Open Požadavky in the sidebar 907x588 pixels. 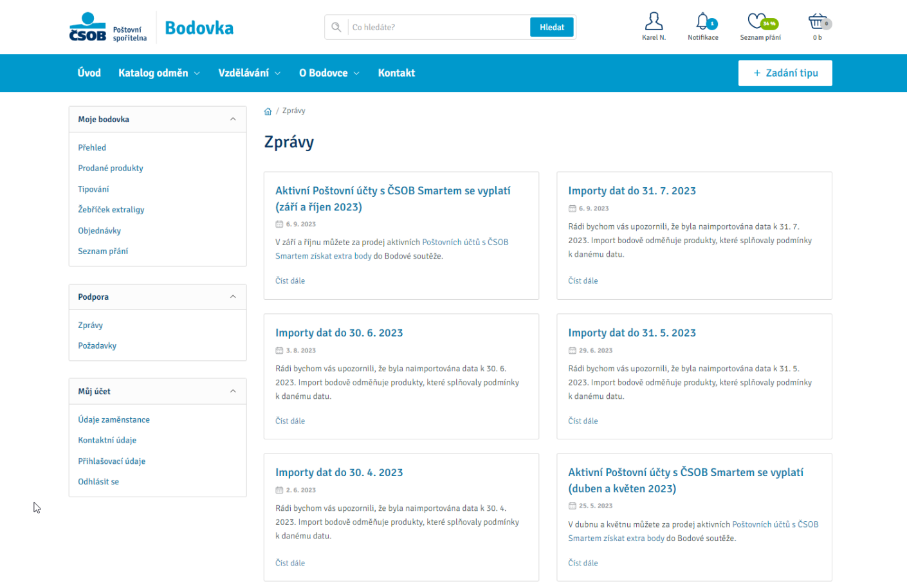[97, 345]
